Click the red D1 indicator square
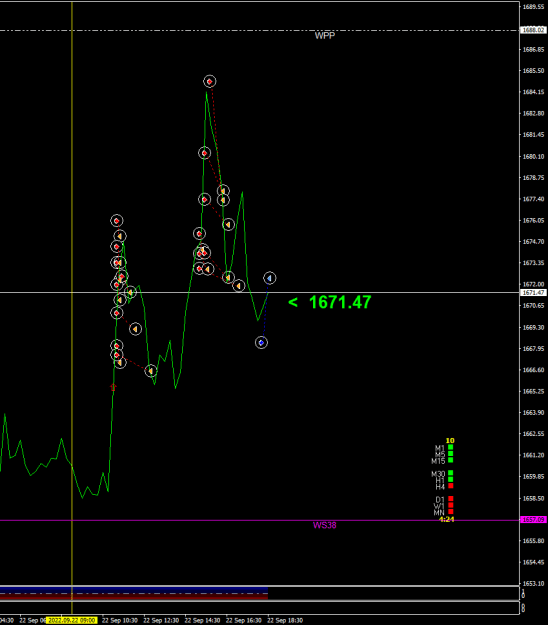This screenshot has height=625, width=548. (x=451, y=499)
